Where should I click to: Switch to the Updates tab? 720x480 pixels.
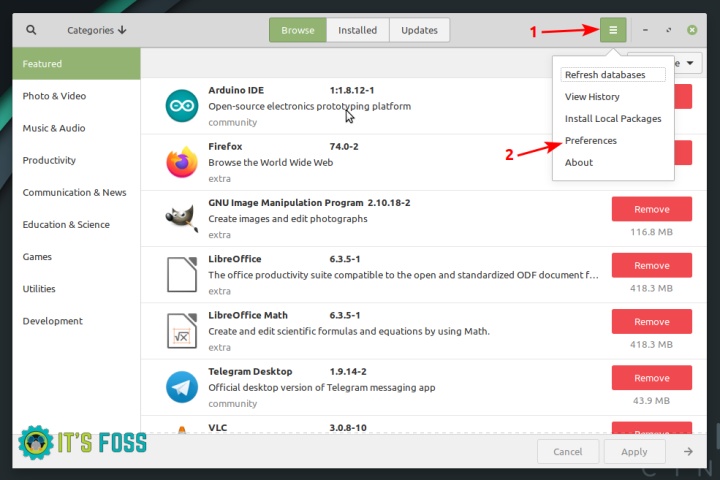pyautogui.click(x=419, y=30)
